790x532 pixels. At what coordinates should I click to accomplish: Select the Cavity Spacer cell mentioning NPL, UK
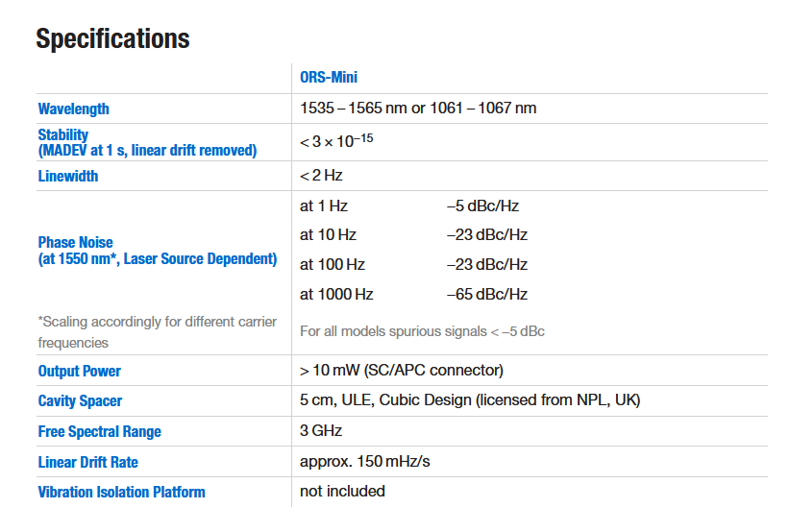point(470,400)
